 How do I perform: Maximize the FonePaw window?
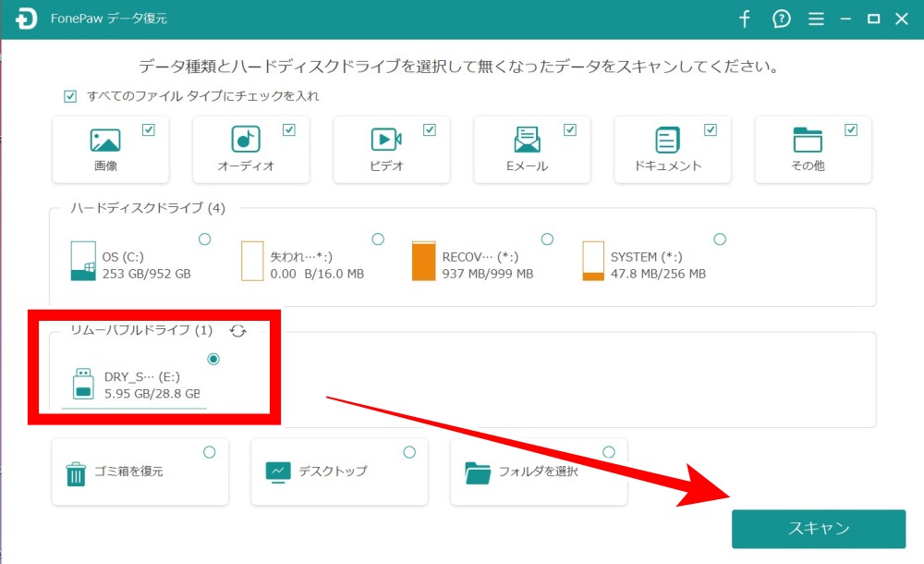coord(874,18)
